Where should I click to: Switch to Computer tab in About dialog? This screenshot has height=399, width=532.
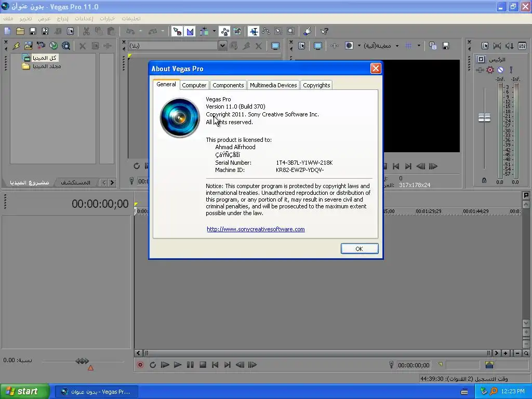[x=194, y=85]
